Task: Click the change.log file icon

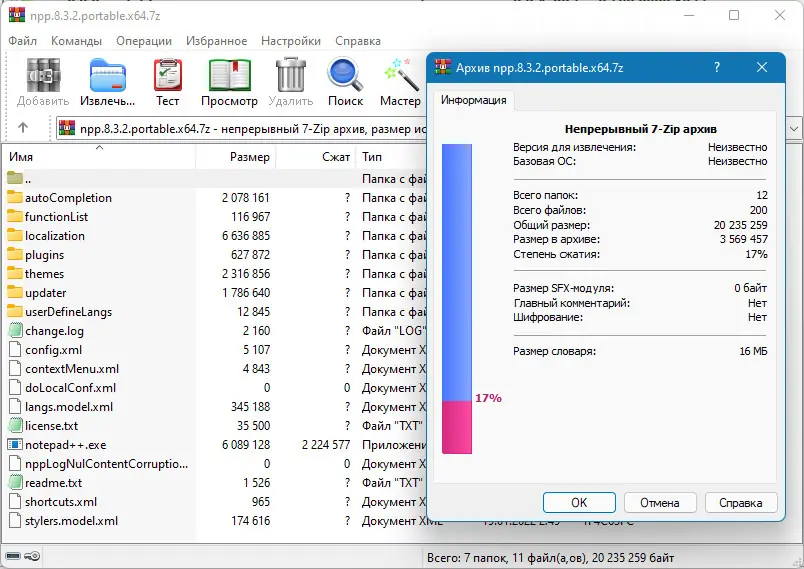Action: (15, 331)
